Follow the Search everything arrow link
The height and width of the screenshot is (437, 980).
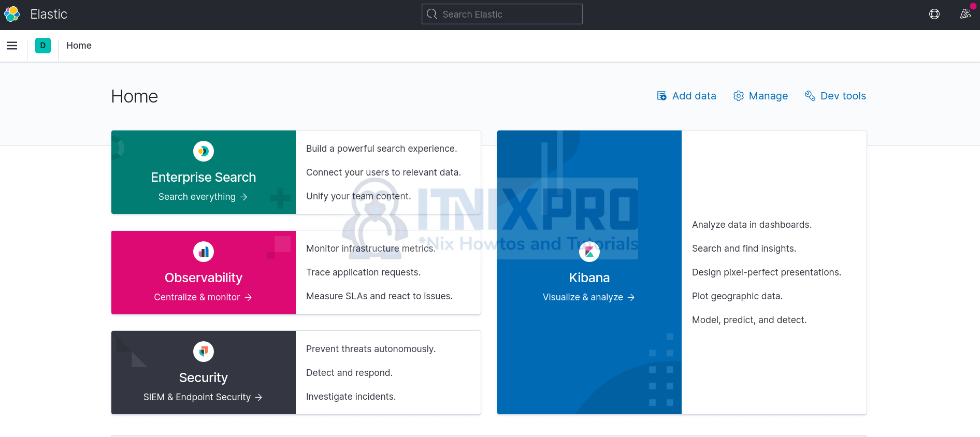(x=203, y=197)
